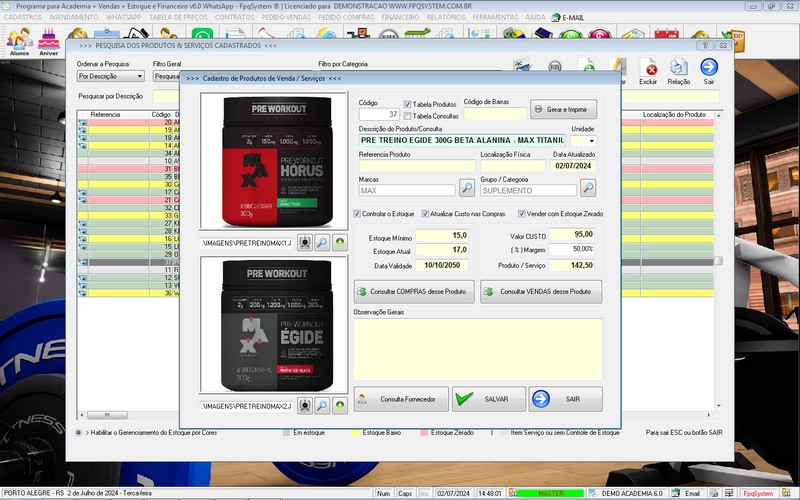
Task: Click FpqSystem link in status bar
Action: coord(758,493)
